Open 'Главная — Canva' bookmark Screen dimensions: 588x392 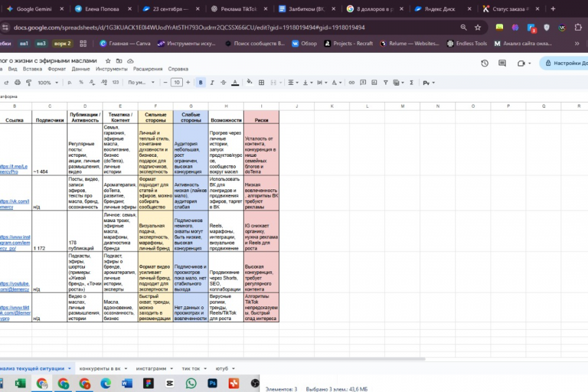tap(125, 44)
